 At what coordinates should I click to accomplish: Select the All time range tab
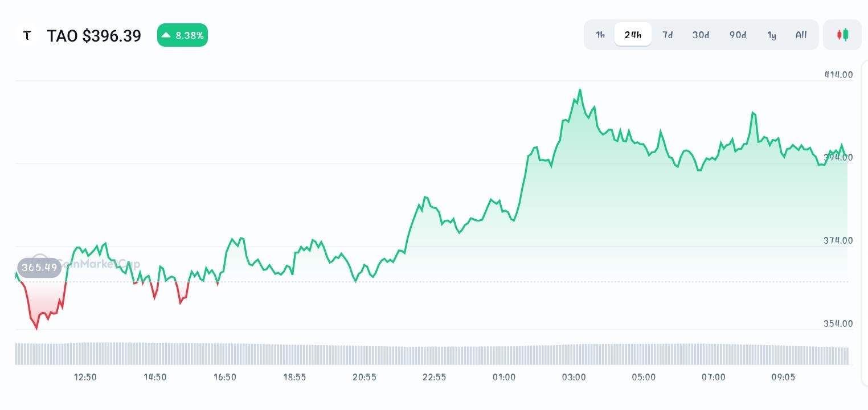coord(801,35)
